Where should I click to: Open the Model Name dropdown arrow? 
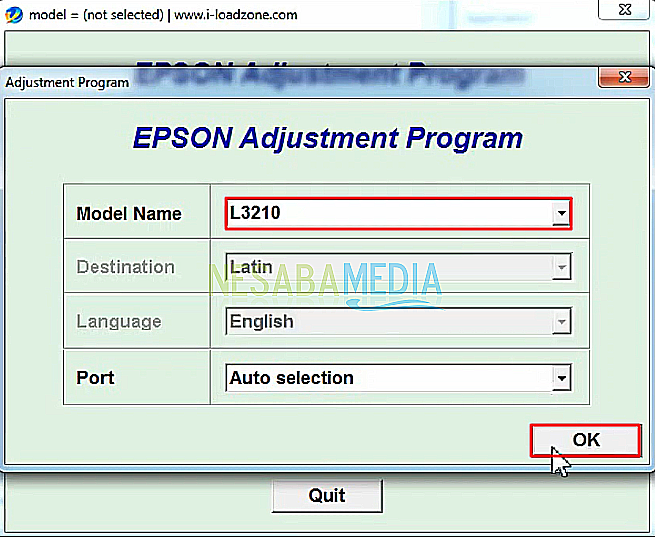coord(561,213)
